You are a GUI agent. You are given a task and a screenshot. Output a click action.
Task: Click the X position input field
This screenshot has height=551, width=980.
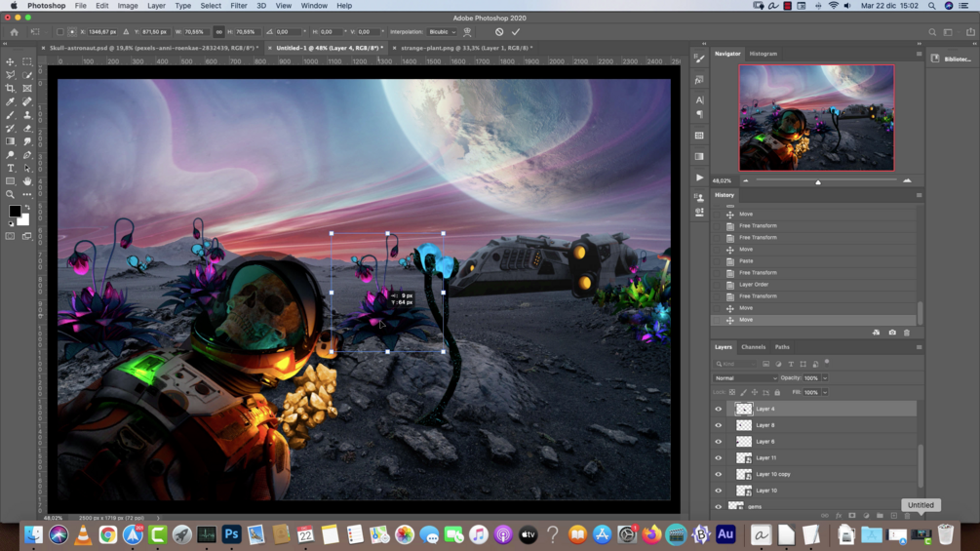pyautogui.click(x=101, y=32)
